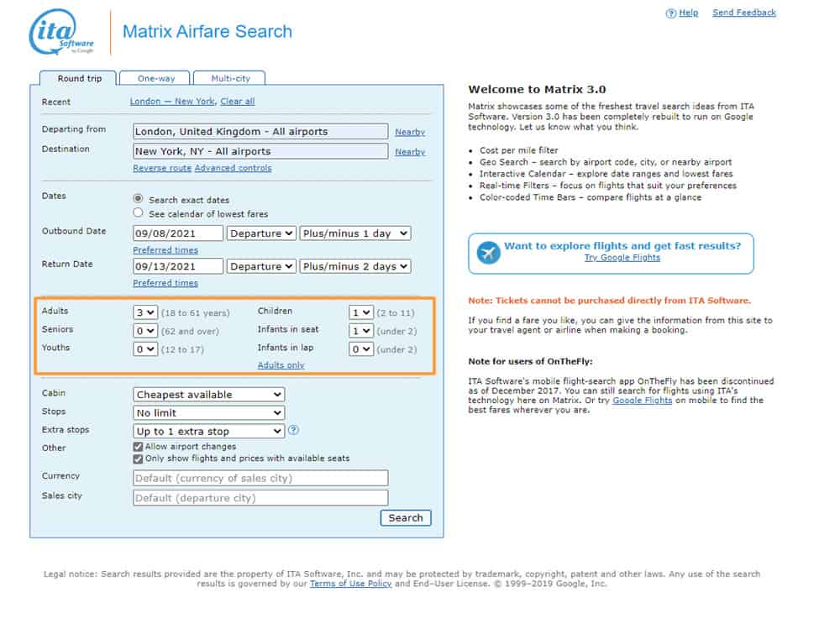
Task: Click the Interactive Calendar bullet text
Action: click(x=606, y=174)
